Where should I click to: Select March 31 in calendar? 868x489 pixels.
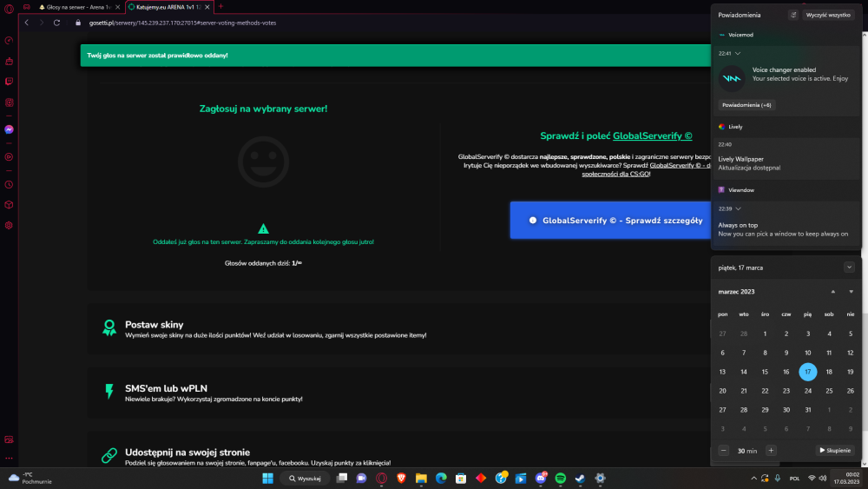(x=807, y=410)
